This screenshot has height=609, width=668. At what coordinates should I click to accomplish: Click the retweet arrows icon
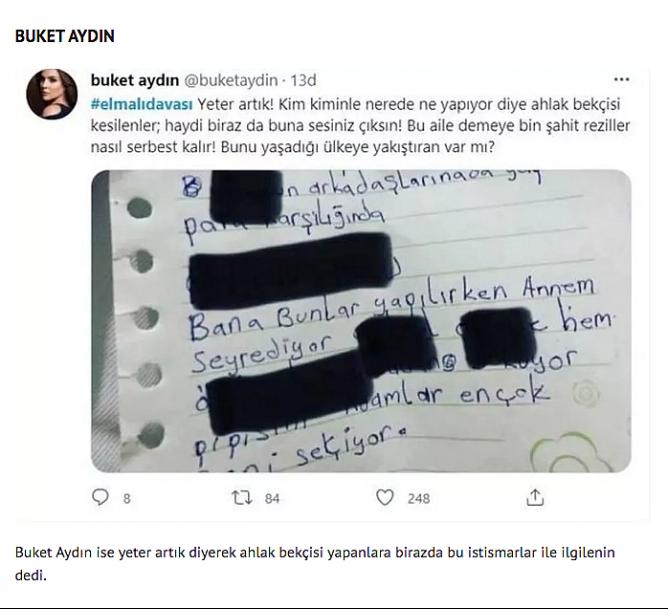click(x=242, y=497)
